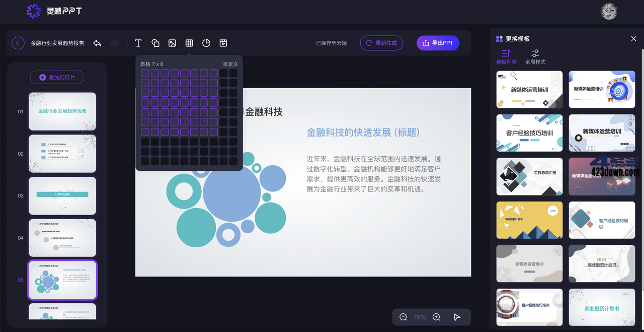Insert a video with the media icon
Image resolution: width=644 pixels, height=332 pixels.
tap(223, 43)
